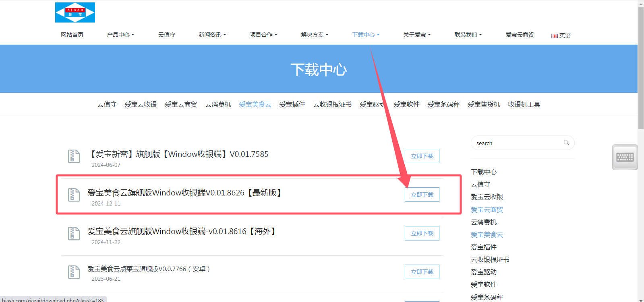
Task: Expand the 项目合作 dropdown menu
Action: [263, 35]
